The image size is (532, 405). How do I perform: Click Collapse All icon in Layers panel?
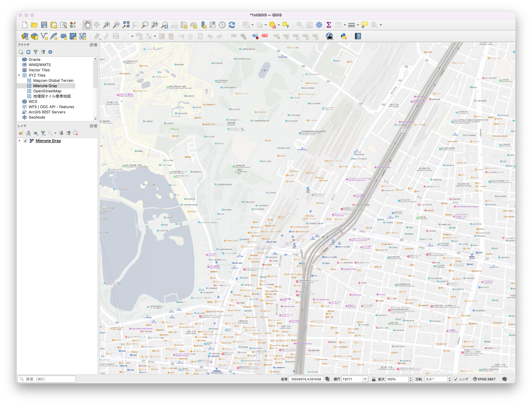click(x=68, y=133)
